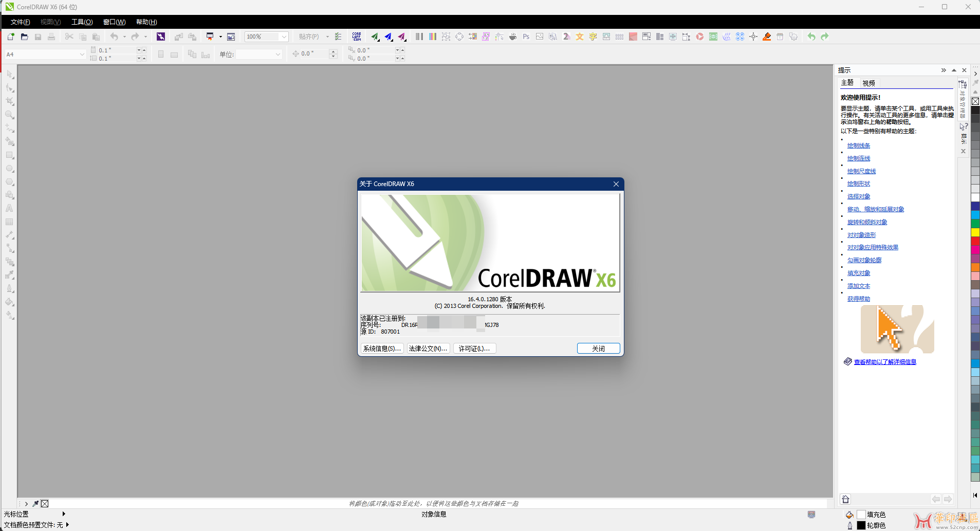Click the 轮廓色 outline color box in status bar
The image size is (980, 531).
tap(861, 525)
